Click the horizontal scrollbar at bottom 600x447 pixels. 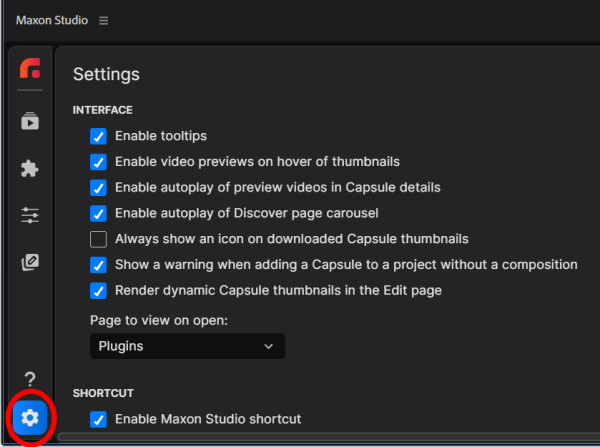click(329, 437)
